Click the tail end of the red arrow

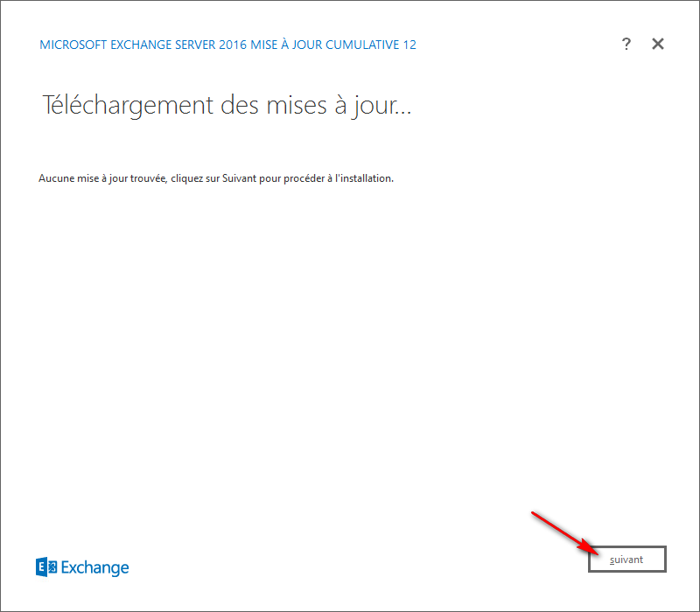click(x=534, y=512)
